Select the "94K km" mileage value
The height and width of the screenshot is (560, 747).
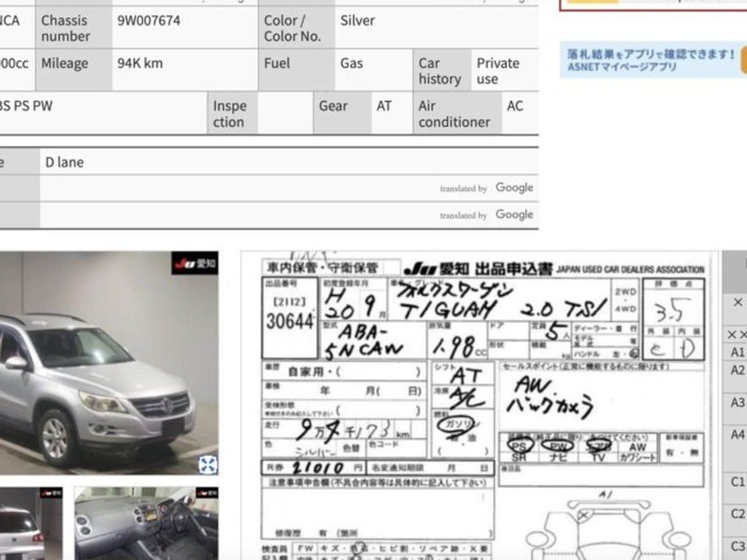click(x=140, y=63)
